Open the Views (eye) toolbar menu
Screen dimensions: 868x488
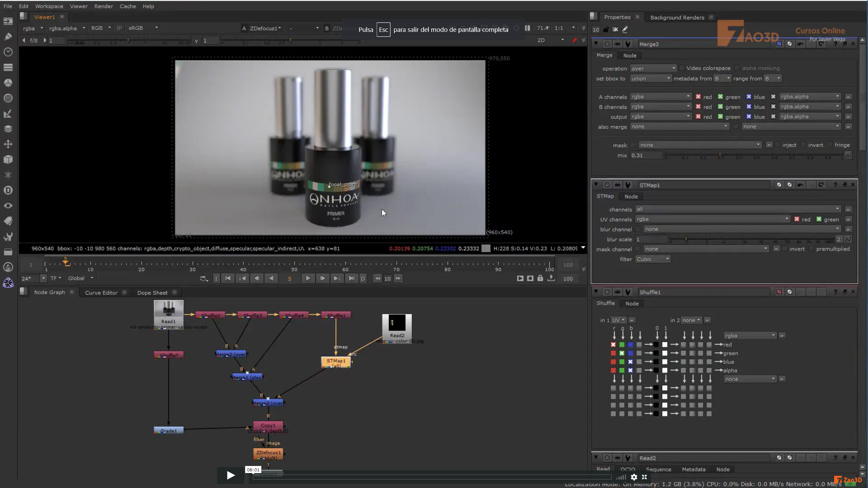[x=8, y=206]
